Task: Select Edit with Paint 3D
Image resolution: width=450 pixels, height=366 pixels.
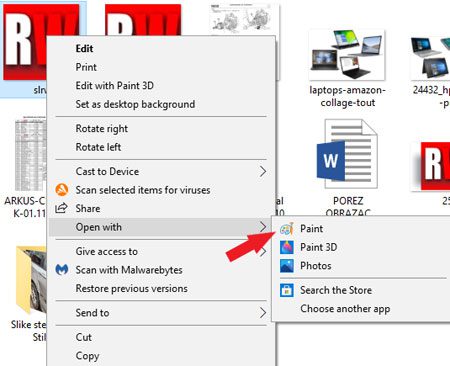Action: tap(162, 86)
